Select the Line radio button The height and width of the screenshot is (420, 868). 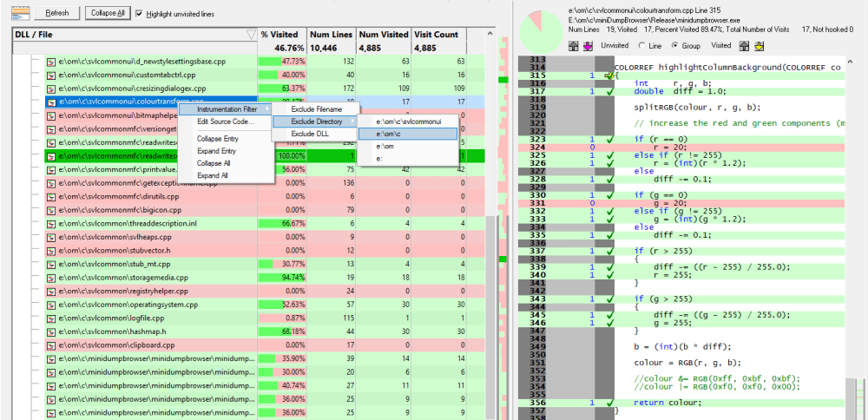click(x=641, y=46)
